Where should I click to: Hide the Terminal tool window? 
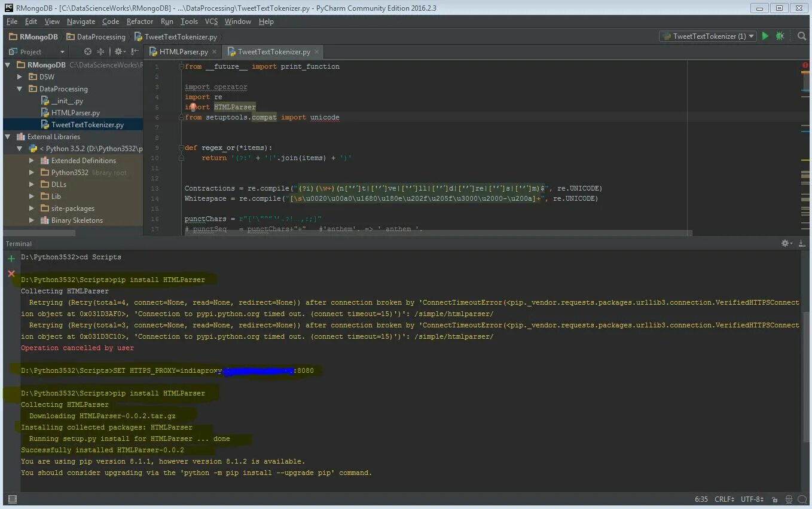pyautogui.click(x=801, y=243)
